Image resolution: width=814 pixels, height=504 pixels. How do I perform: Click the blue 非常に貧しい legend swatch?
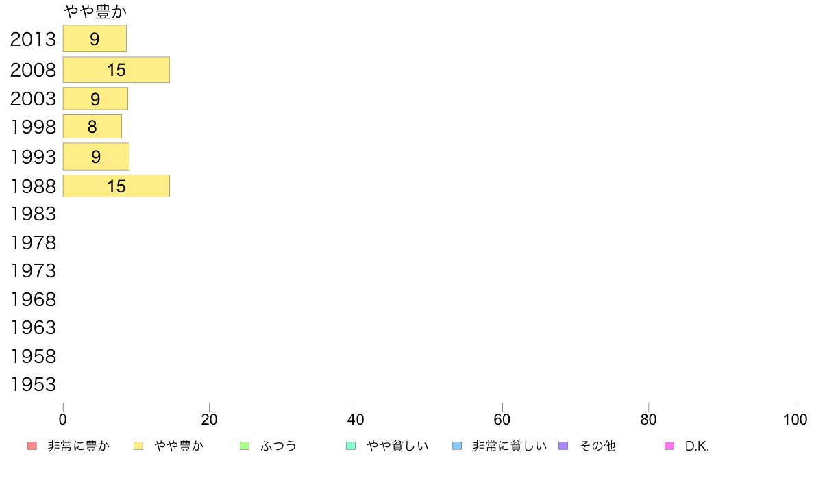pyautogui.click(x=457, y=446)
